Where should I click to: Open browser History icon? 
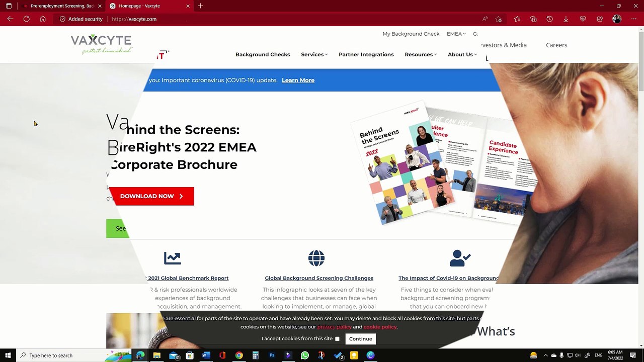550,19
